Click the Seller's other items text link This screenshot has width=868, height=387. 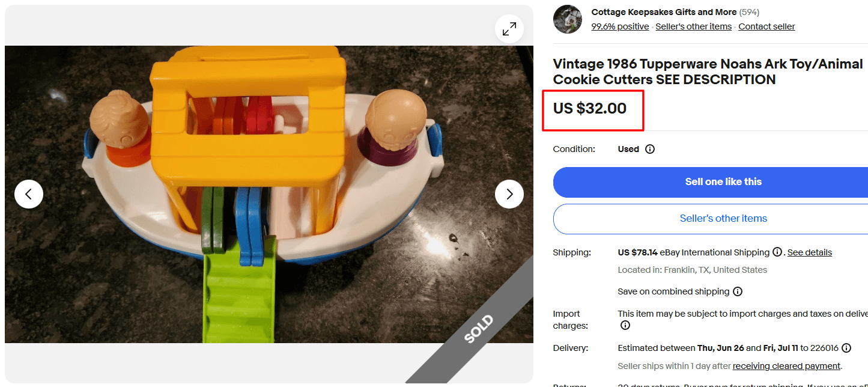[693, 26]
